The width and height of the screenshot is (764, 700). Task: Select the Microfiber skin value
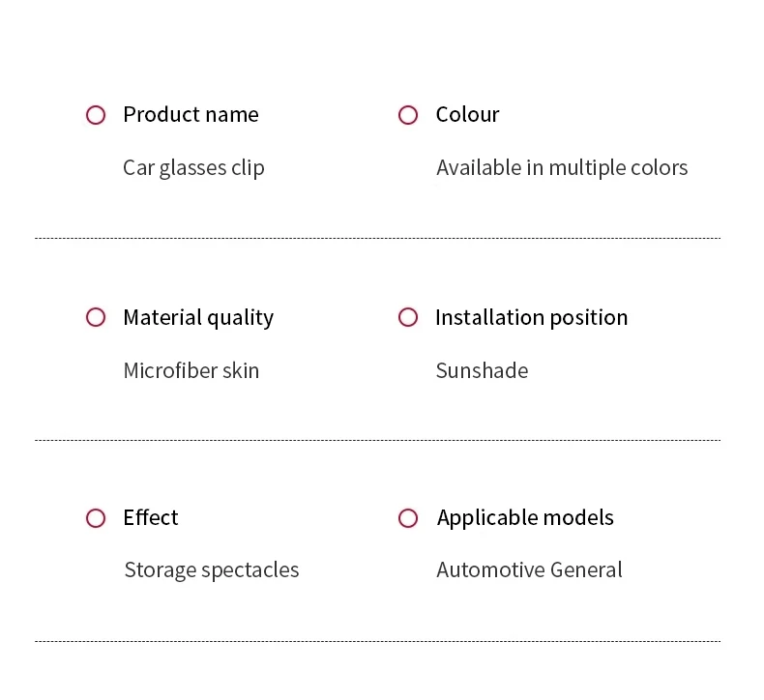[x=191, y=370]
